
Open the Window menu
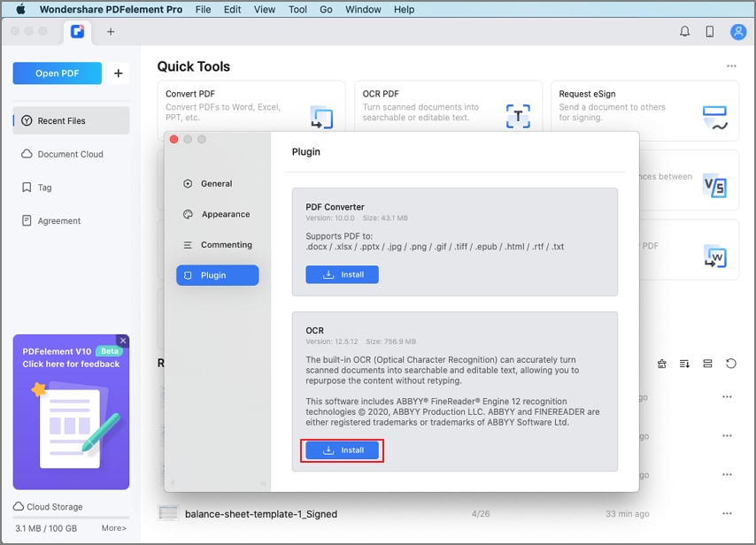[363, 9]
